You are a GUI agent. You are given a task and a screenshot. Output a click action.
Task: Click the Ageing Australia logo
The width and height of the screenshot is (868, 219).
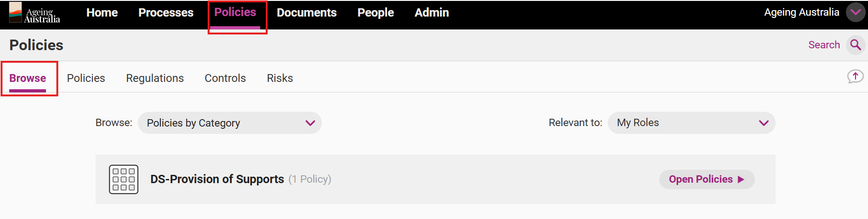pyautogui.click(x=34, y=13)
